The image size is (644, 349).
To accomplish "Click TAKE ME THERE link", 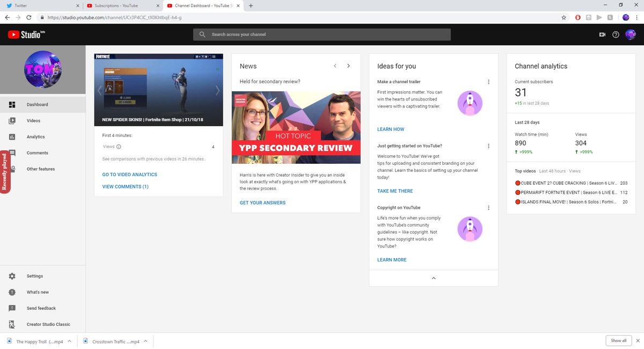I will click(x=395, y=191).
